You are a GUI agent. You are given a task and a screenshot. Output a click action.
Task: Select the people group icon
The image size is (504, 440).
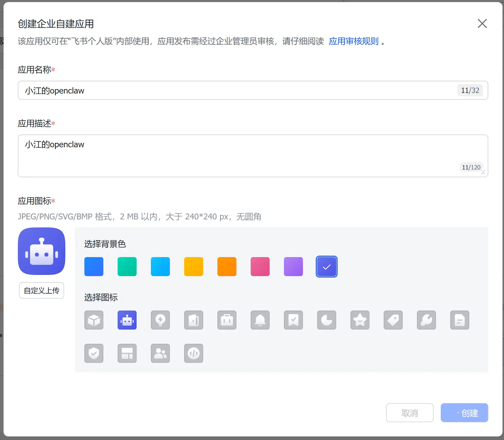click(x=160, y=353)
